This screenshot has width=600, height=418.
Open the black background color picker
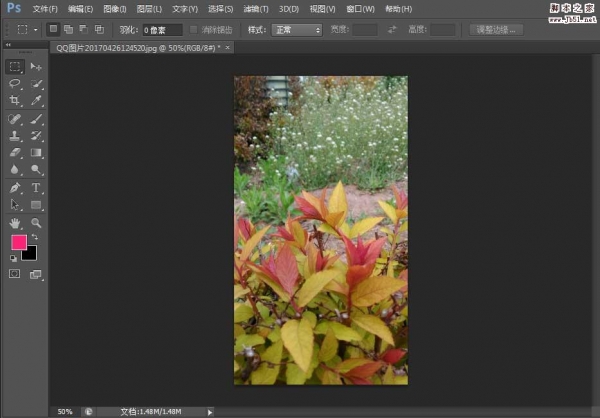pos(31,255)
